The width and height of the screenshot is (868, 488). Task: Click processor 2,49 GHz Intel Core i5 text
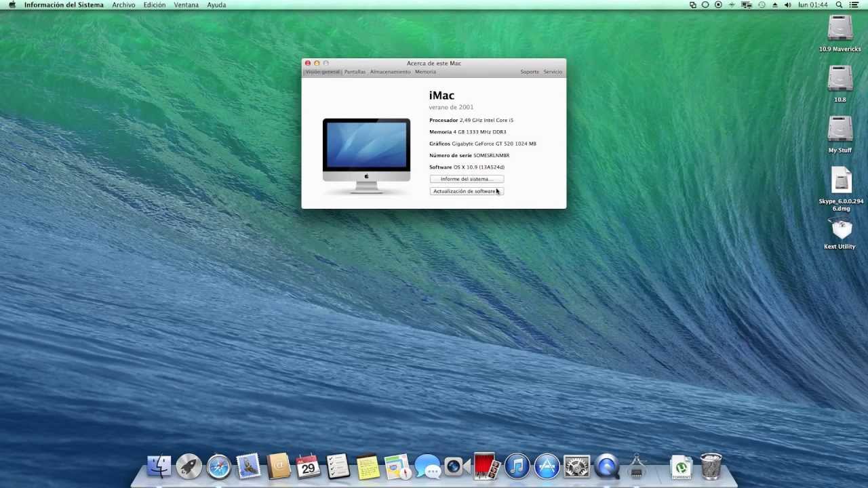point(486,121)
